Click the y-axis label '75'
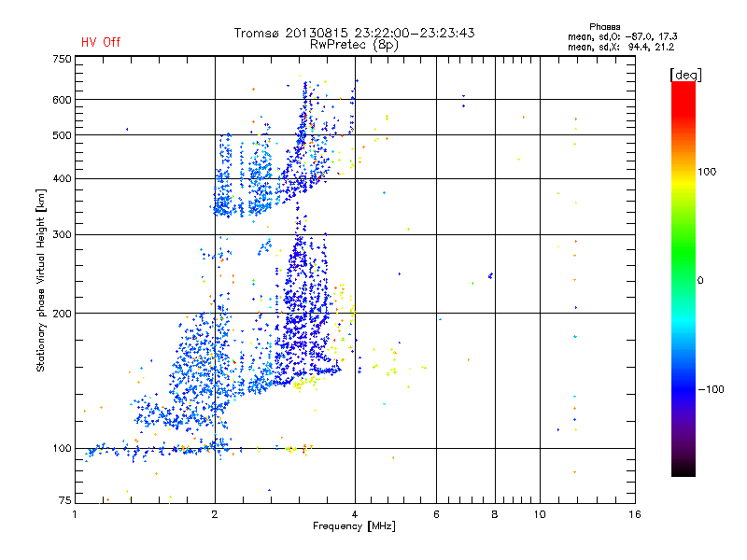The height and width of the screenshot is (560, 747). tap(65, 500)
